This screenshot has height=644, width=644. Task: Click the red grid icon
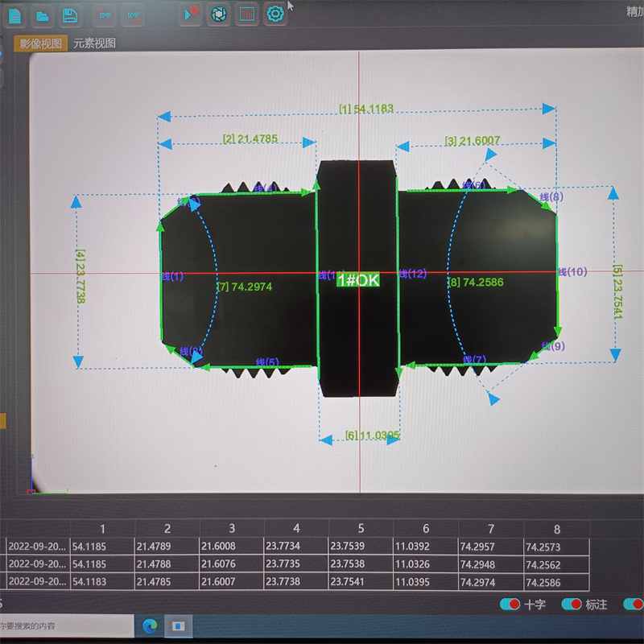[x=247, y=14]
